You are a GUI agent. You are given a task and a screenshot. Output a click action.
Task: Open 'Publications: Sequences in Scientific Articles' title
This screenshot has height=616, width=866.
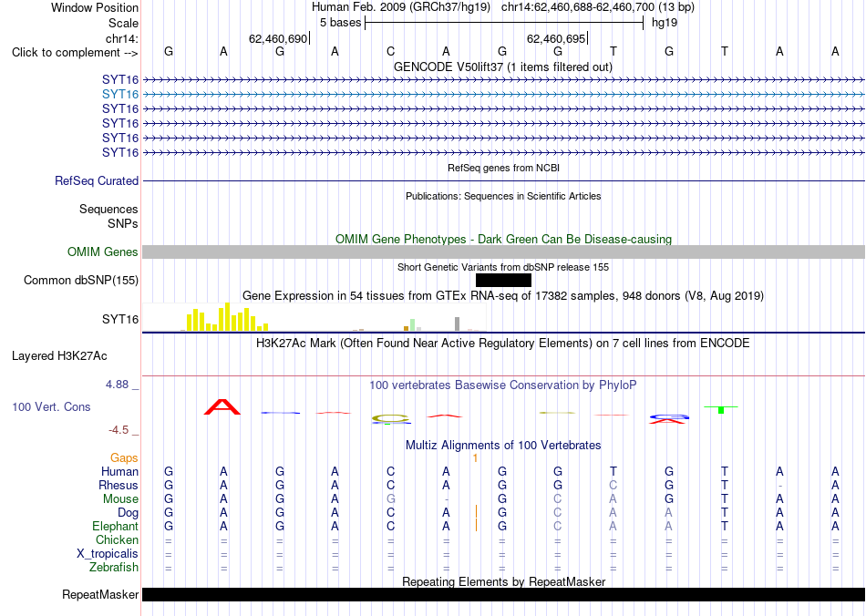click(x=503, y=196)
